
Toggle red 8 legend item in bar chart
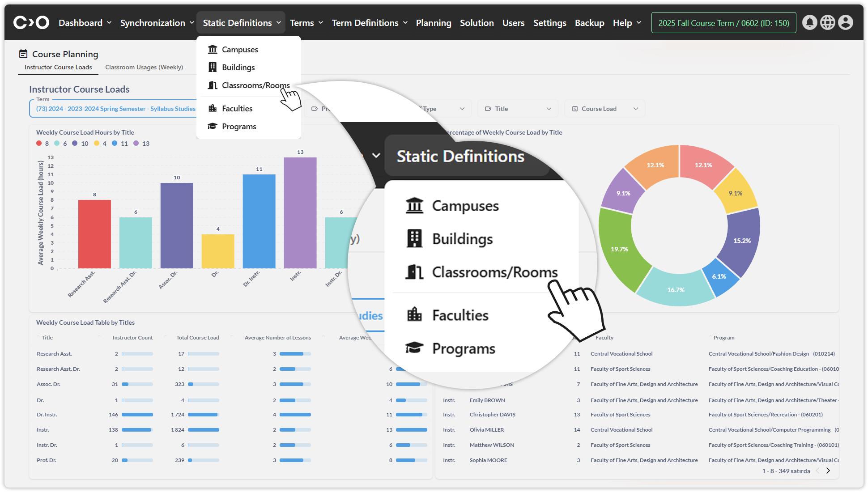coord(43,144)
